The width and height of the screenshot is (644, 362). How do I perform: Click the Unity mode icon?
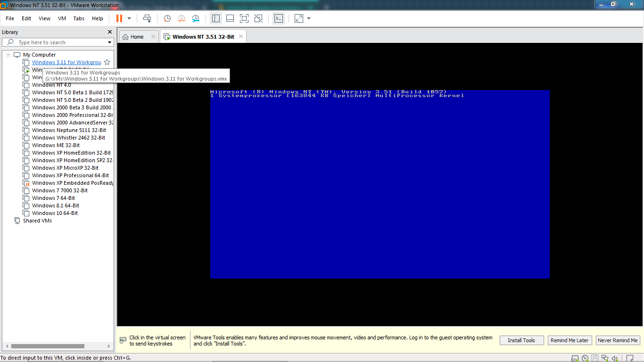click(x=258, y=18)
